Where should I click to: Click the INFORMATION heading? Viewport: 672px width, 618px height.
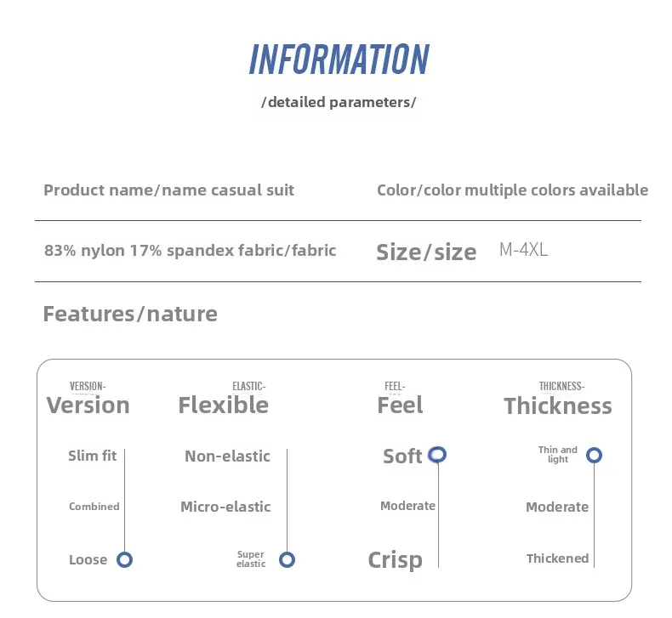(339, 60)
